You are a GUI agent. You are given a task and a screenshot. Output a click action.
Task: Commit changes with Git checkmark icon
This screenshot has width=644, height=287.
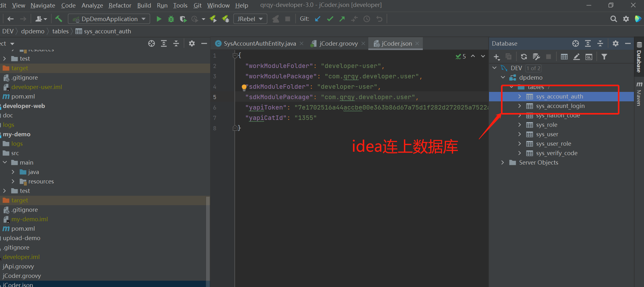pyautogui.click(x=330, y=19)
